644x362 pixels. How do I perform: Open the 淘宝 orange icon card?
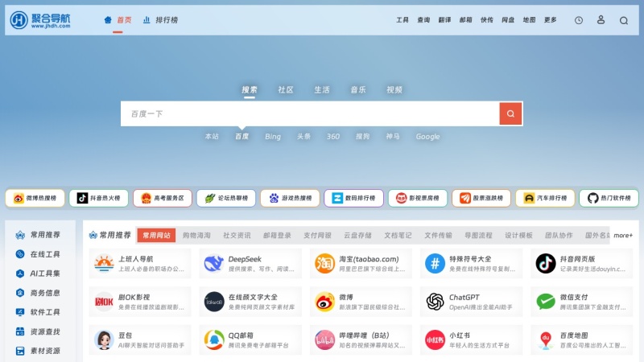click(x=361, y=264)
